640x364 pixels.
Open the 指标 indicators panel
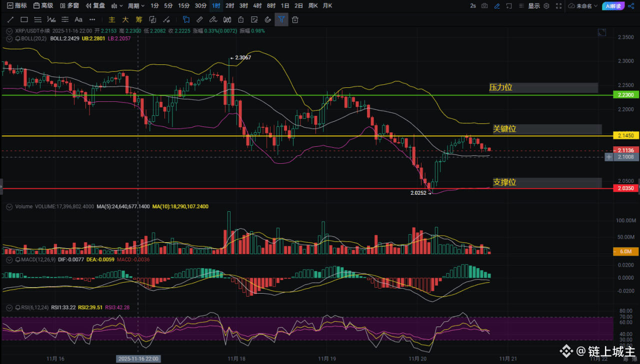coord(17,6)
